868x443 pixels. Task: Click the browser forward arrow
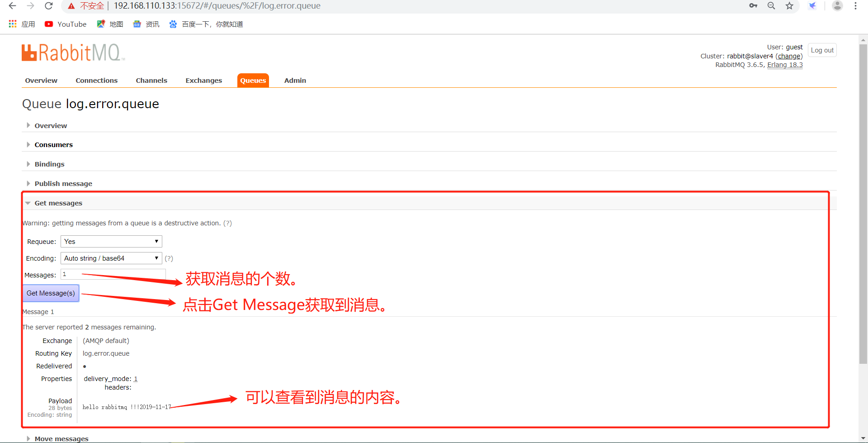31,6
